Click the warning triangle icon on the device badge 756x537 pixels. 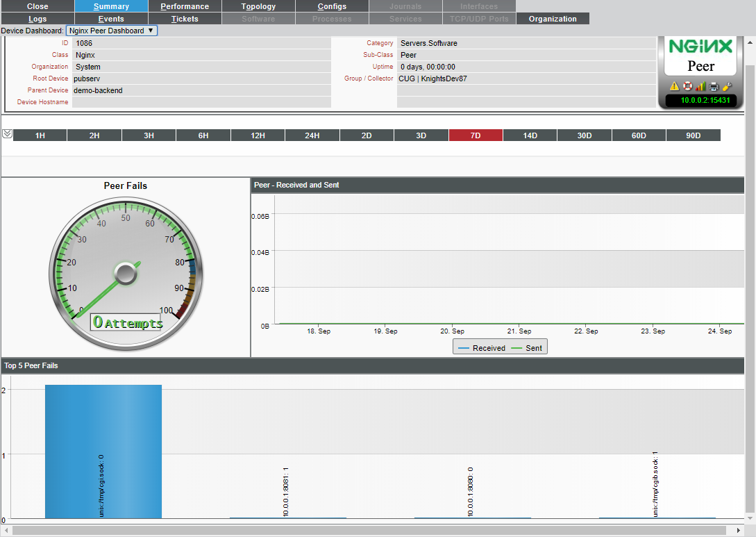coord(675,86)
